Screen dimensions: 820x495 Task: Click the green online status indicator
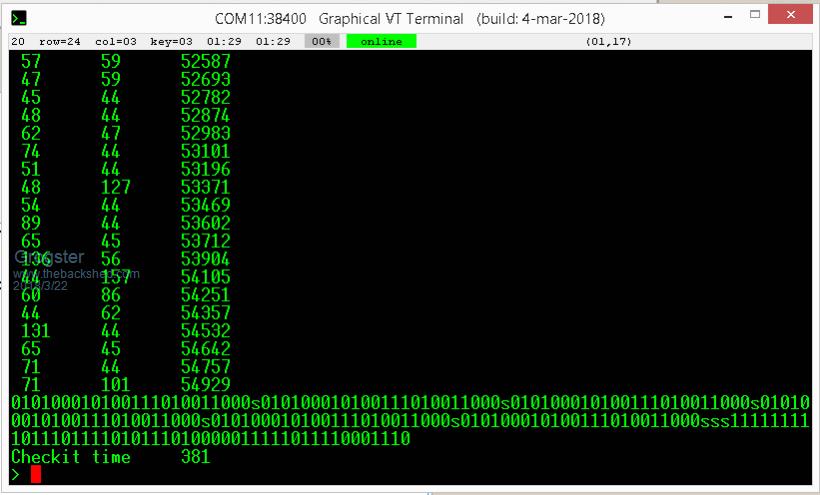[x=381, y=41]
